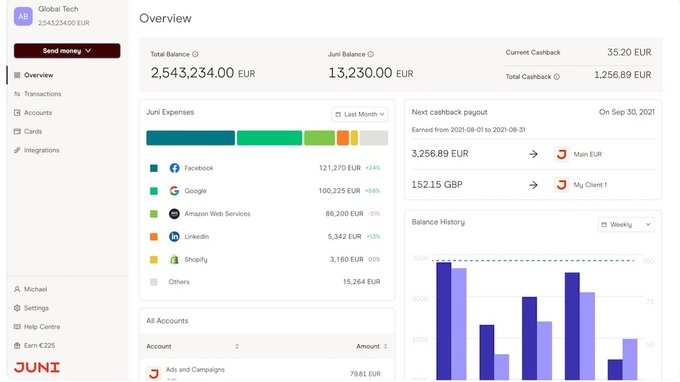This screenshot has height=382, width=680.
Task: Click the first dark blue balance bar
Action: tap(444, 321)
